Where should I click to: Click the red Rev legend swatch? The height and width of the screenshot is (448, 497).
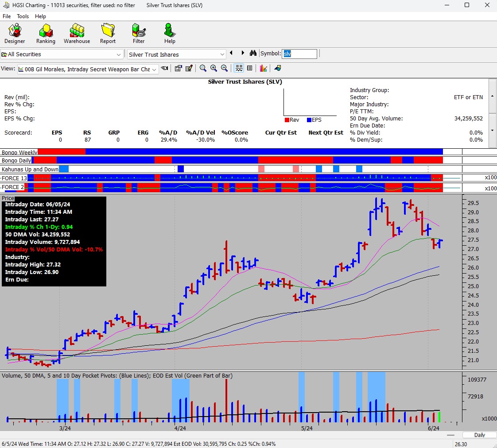[x=287, y=120]
